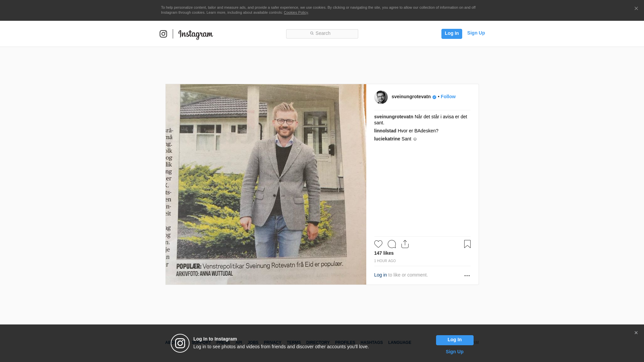Click Sign Up in bottom banner
Screen dimensions: 644x362
click(454, 352)
